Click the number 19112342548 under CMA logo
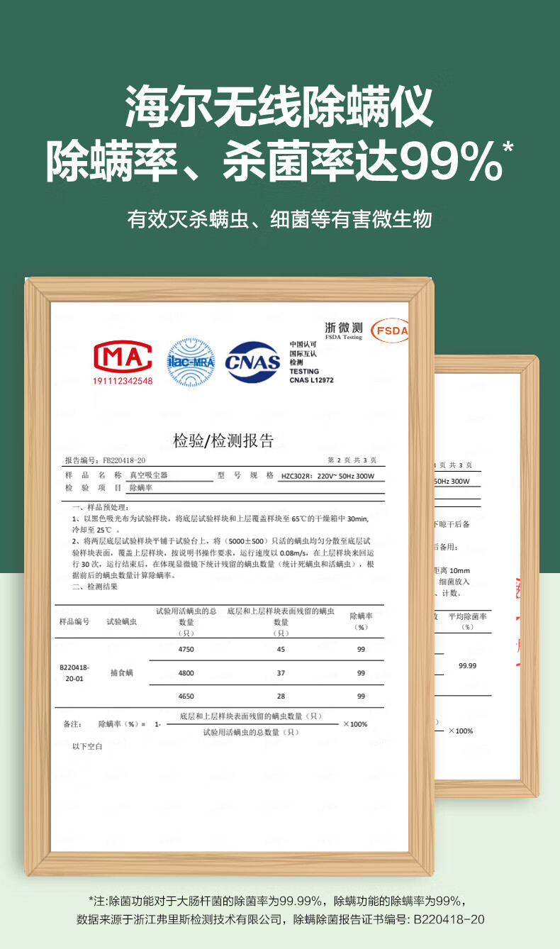The height and width of the screenshot is (949, 560). pos(123,381)
